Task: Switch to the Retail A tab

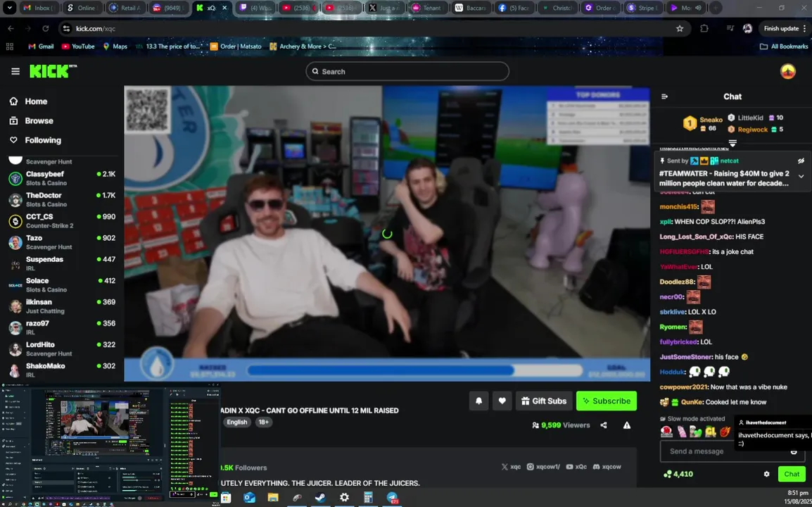Action: tap(126, 8)
